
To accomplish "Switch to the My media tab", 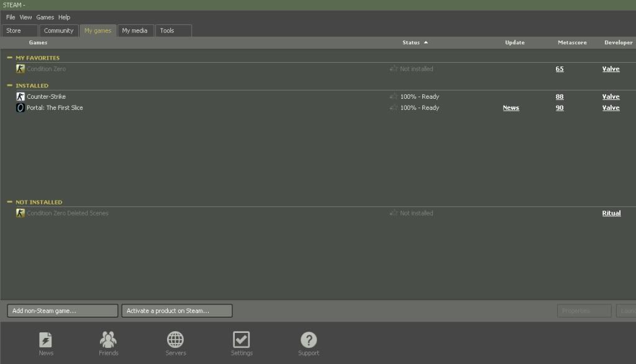I will 135,30.
